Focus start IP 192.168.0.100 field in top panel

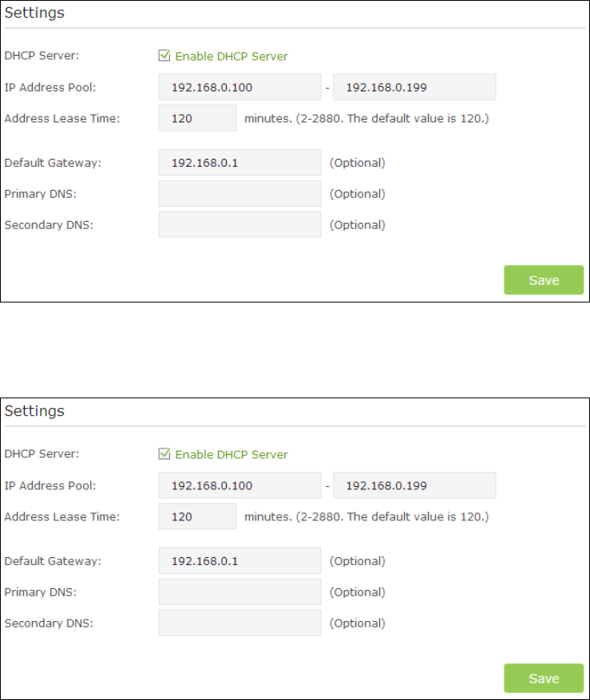pyautogui.click(x=240, y=87)
